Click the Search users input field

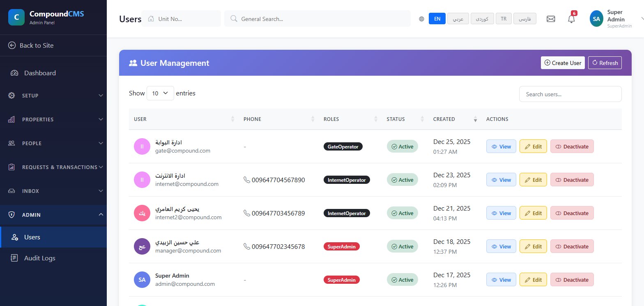click(570, 94)
